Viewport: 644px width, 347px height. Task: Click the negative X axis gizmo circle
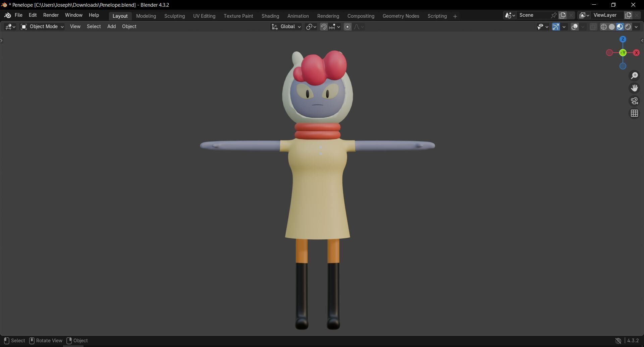click(x=609, y=53)
